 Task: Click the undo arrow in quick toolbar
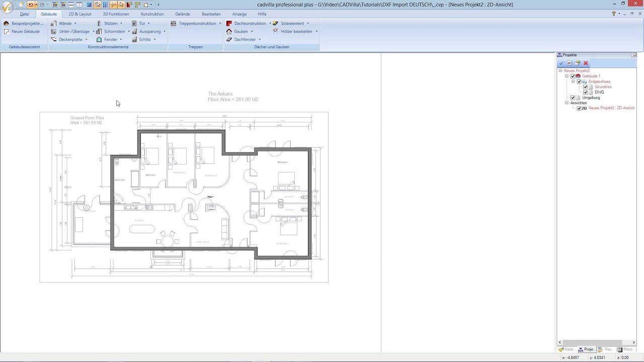tap(31, 5)
